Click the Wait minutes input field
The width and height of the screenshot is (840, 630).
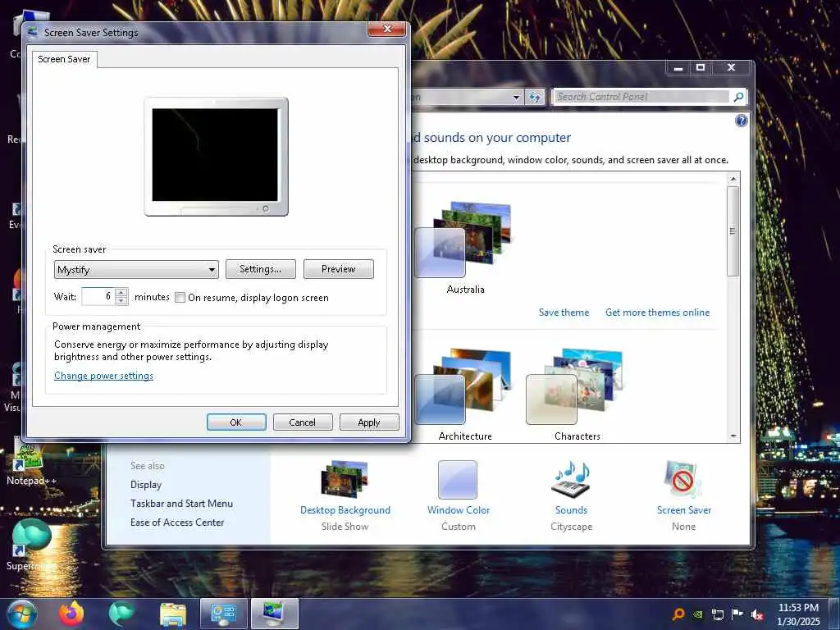[98, 297]
